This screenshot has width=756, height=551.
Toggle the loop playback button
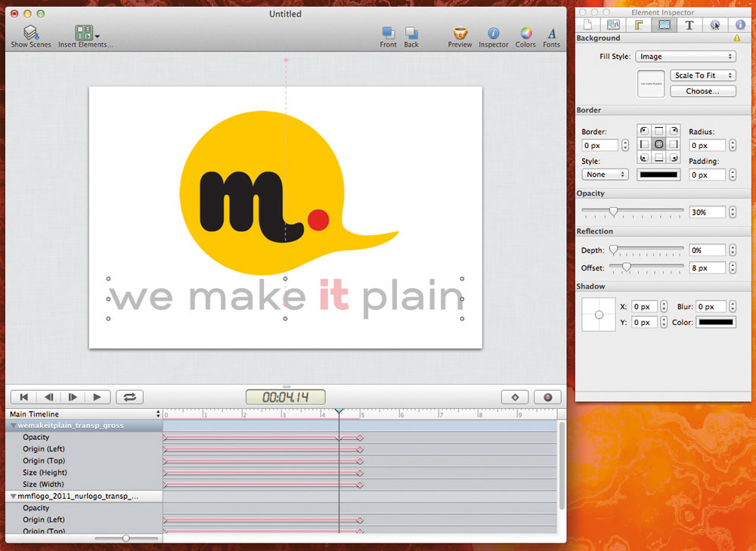pyautogui.click(x=130, y=398)
